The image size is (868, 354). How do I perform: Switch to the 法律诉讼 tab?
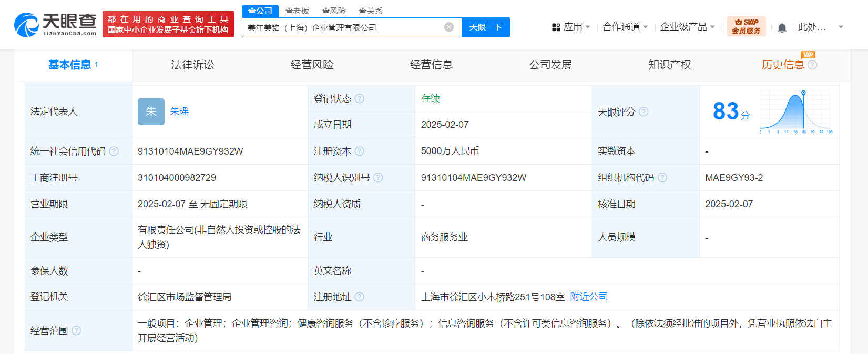tap(192, 65)
